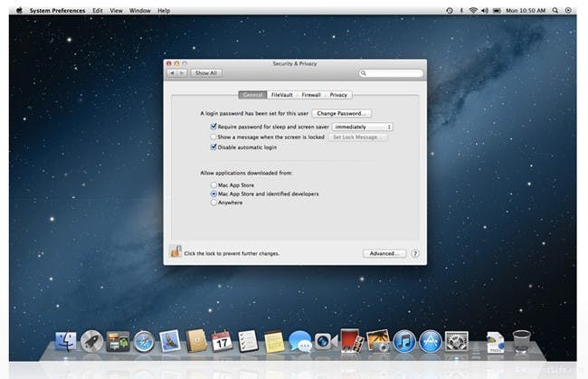
Task: Open the Help menu
Action: tap(164, 11)
